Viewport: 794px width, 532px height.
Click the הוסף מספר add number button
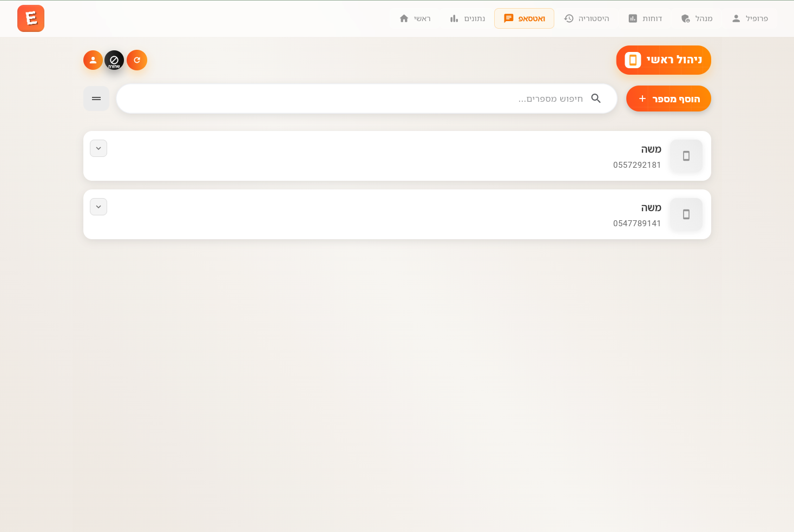point(668,98)
